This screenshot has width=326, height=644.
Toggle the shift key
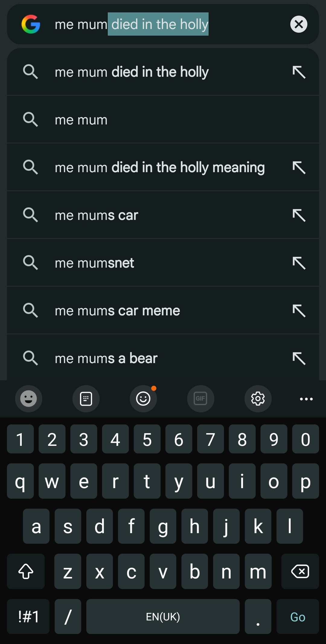point(26,571)
